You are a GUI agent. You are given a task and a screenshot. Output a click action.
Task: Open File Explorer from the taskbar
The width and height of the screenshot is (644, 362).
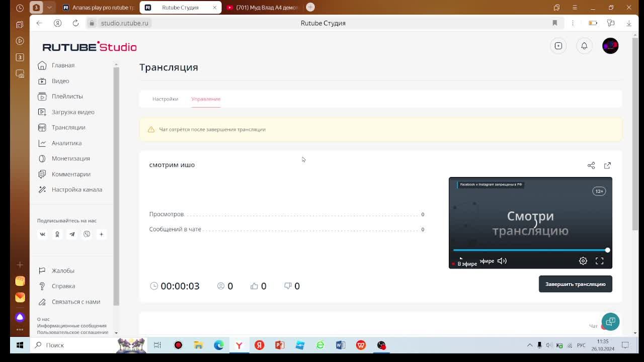click(x=198, y=345)
